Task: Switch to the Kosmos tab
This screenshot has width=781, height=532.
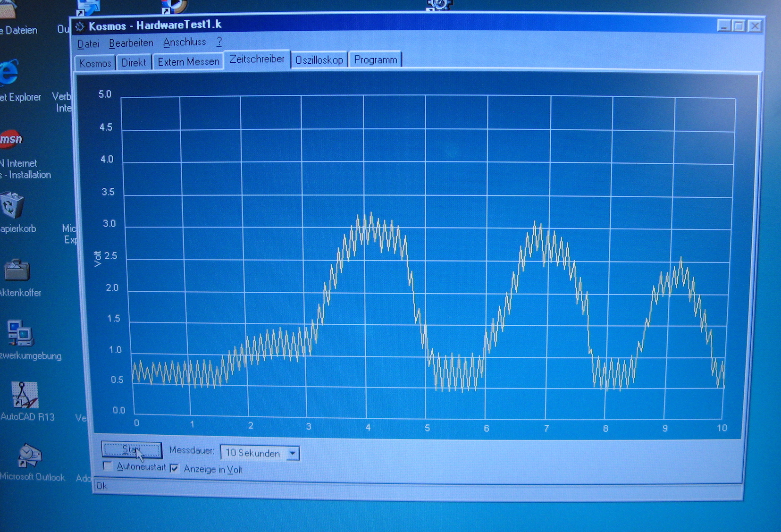Action: (95, 63)
